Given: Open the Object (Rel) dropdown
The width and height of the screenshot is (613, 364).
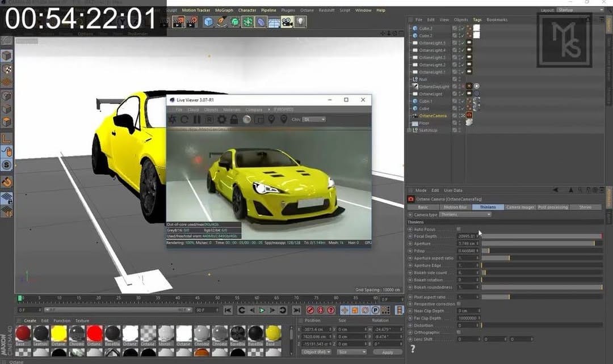Looking at the screenshot, I should [x=316, y=352].
